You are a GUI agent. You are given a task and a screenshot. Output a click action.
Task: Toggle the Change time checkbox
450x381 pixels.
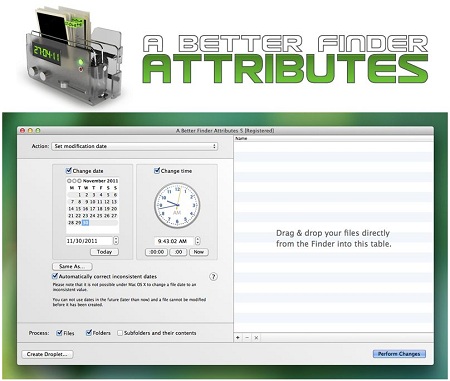click(x=157, y=171)
